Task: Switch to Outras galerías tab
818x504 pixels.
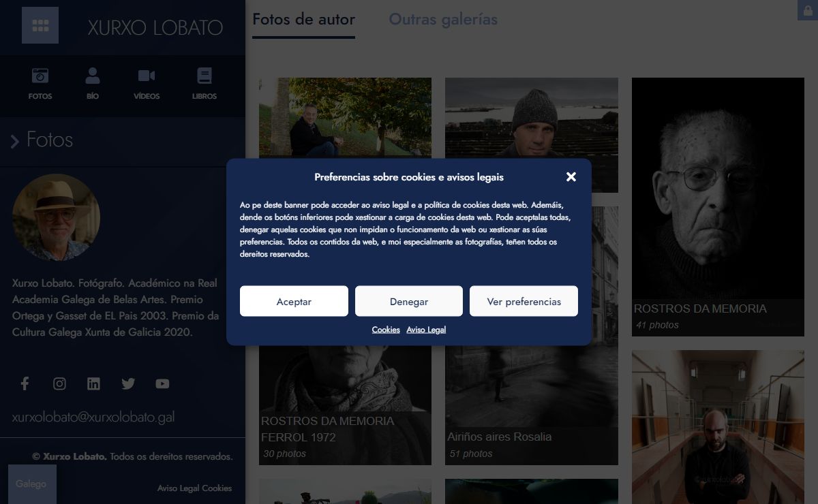Action: [442, 20]
